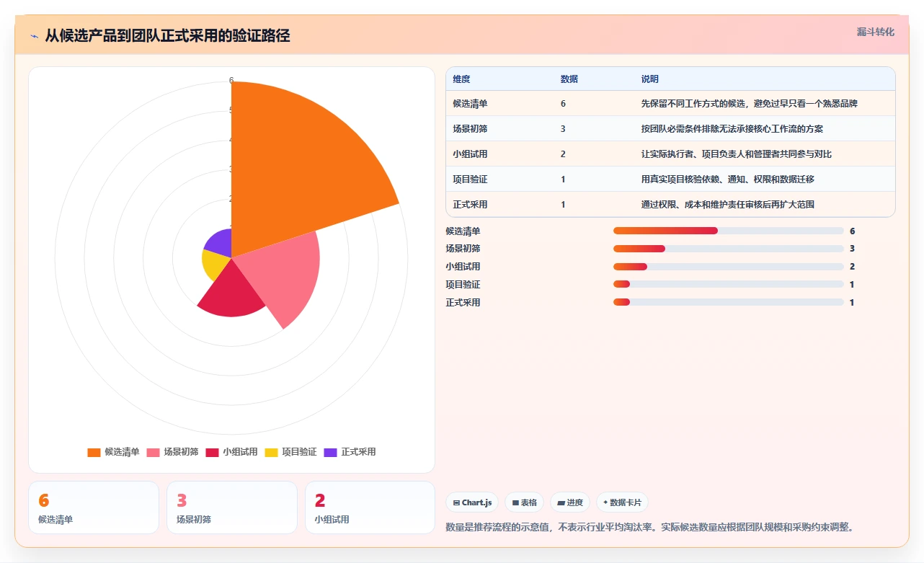Click the lightning icon beside the title
924x563 pixels.
point(34,36)
